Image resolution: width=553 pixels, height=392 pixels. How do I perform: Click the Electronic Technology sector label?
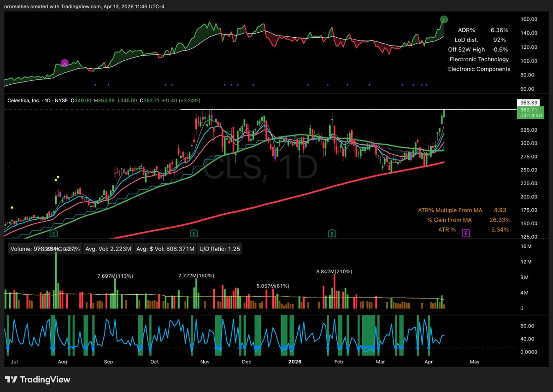(x=479, y=59)
